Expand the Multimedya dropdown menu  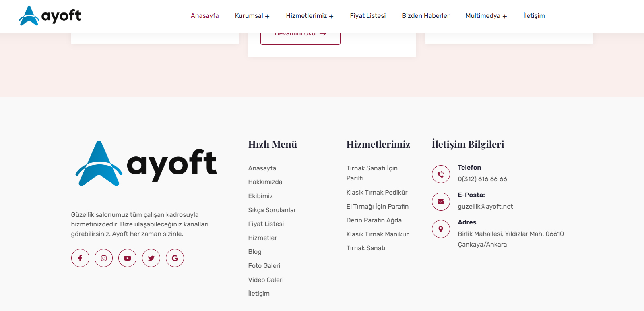[x=486, y=16]
